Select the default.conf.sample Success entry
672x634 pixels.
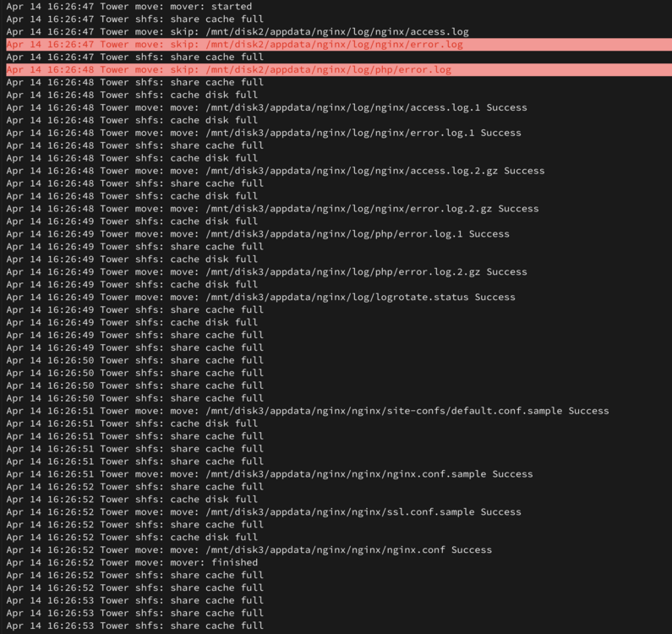click(308, 411)
